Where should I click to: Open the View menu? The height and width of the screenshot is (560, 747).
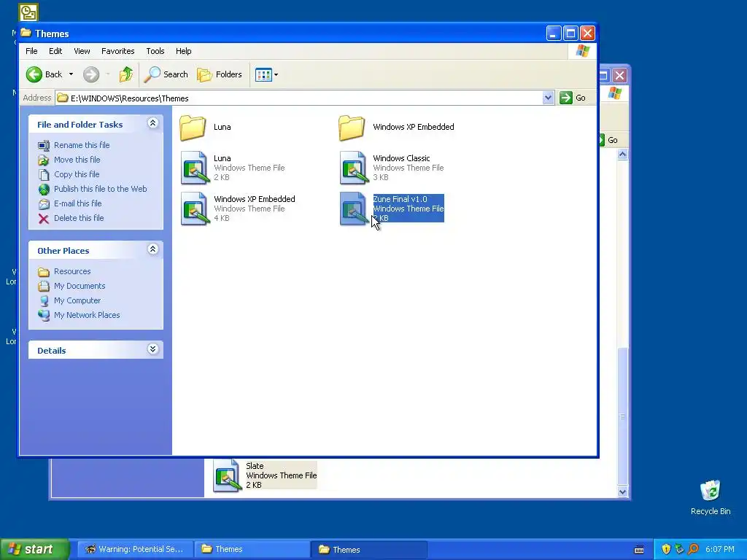coord(82,51)
